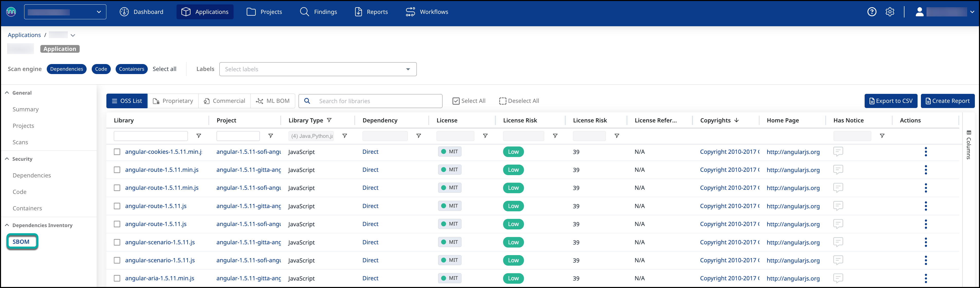980x288 pixels.
Task: Click the Library column filter funnel
Action: coord(199,136)
